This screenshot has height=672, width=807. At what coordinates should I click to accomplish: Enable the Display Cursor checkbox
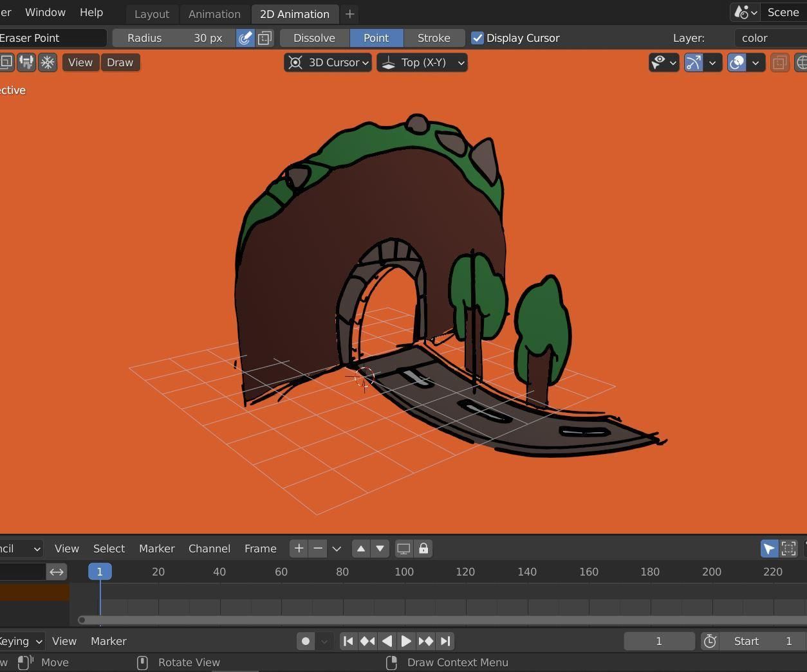(x=478, y=38)
